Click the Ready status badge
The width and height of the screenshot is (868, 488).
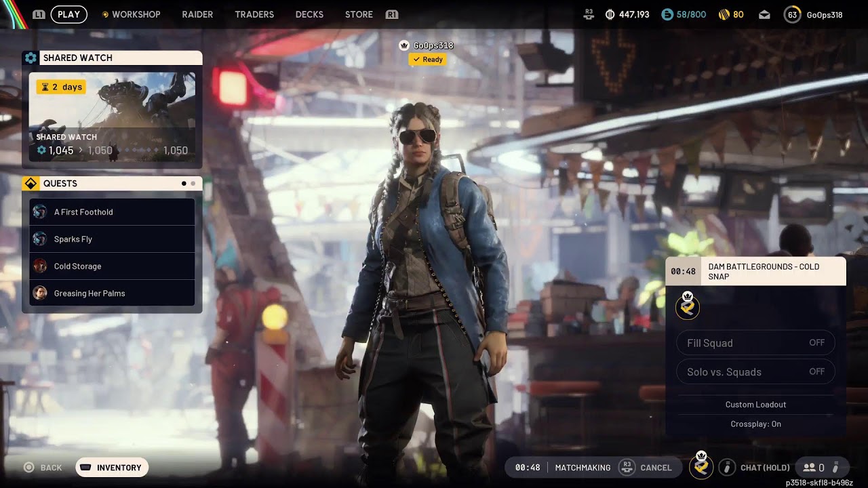click(x=428, y=60)
